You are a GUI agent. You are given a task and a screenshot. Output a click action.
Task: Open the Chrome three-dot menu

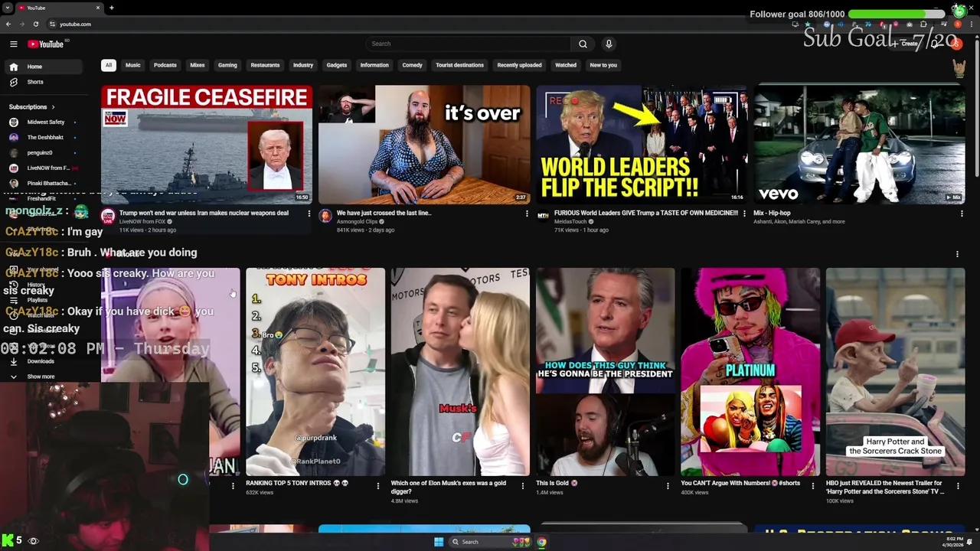pos(971,24)
